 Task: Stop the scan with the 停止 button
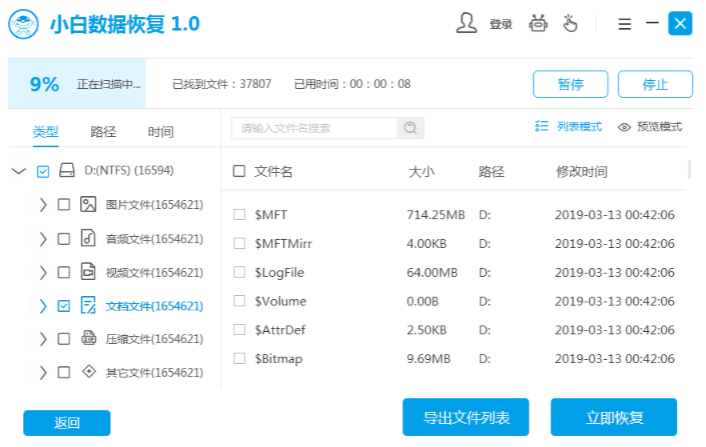tap(655, 84)
